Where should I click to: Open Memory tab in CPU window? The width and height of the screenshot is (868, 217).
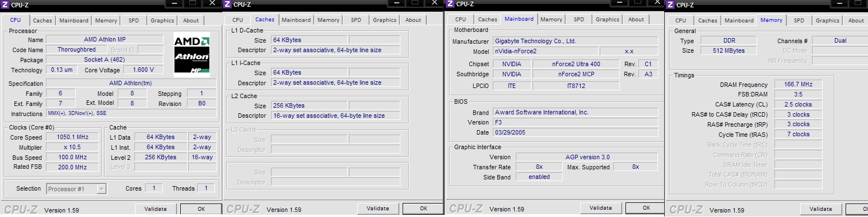[x=106, y=21]
